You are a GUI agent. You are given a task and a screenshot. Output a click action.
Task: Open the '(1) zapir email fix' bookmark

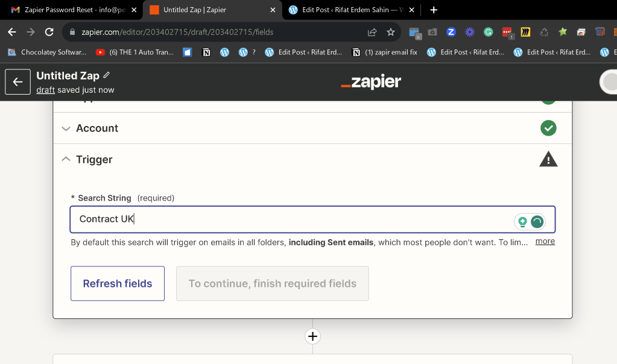tap(384, 52)
